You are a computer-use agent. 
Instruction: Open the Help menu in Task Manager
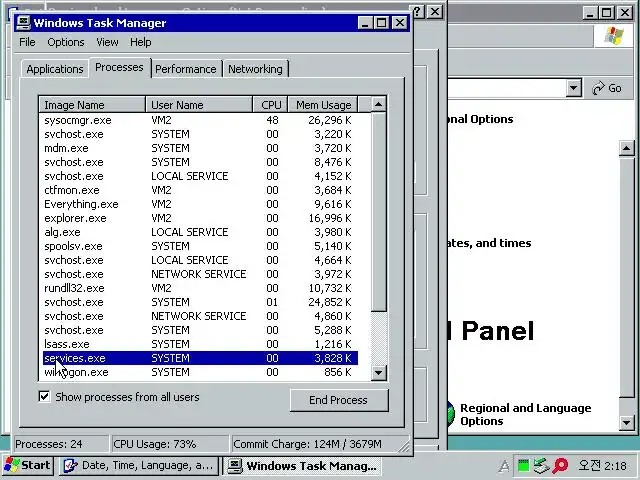141,42
